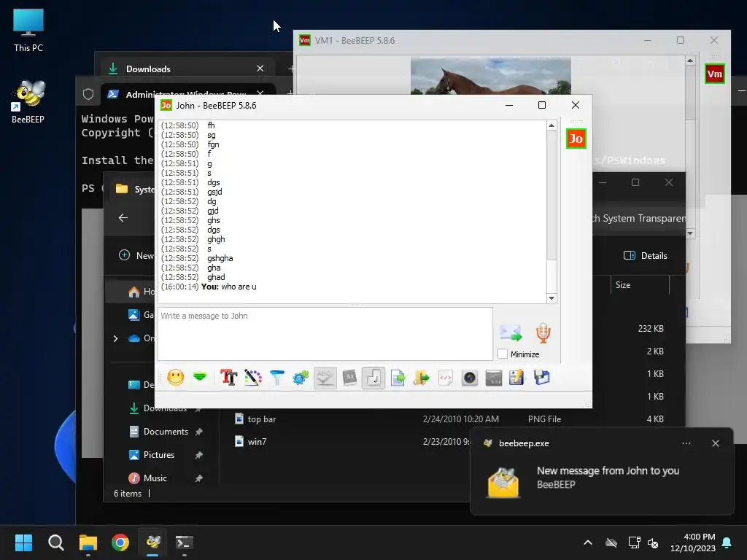Click the source code snippet icon
747x560 pixels.
446,378
